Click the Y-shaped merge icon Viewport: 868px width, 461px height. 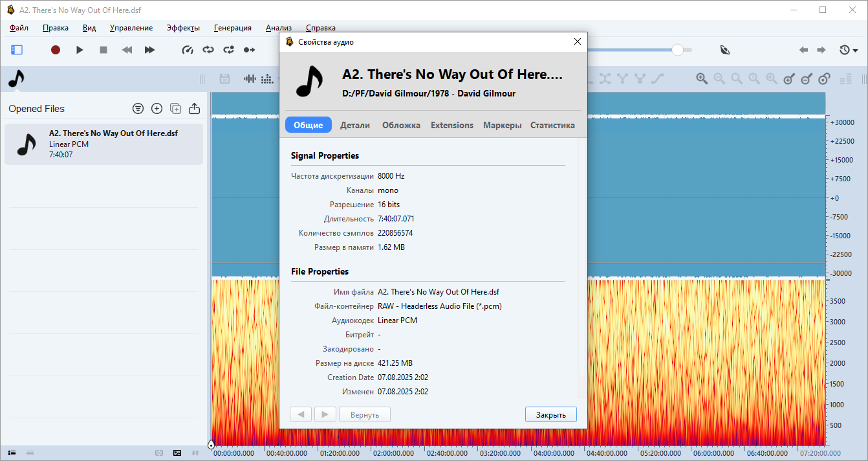click(622, 79)
